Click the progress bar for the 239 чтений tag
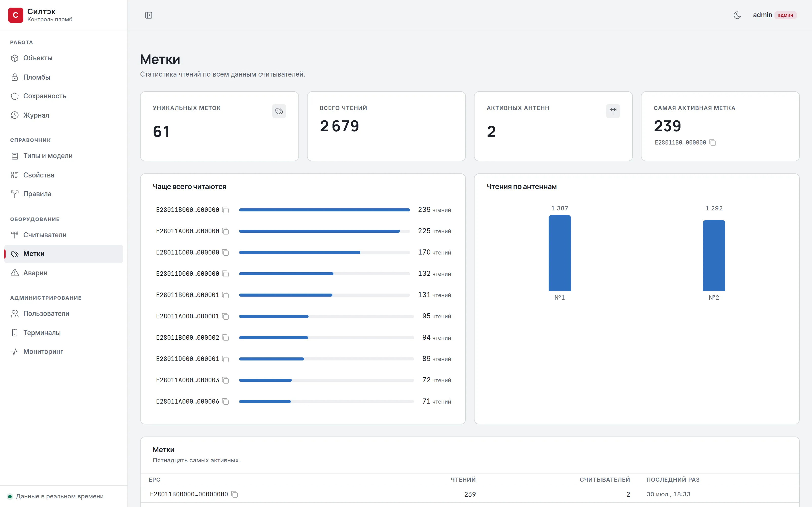This screenshot has width=812, height=507. (x=324, y=210)
